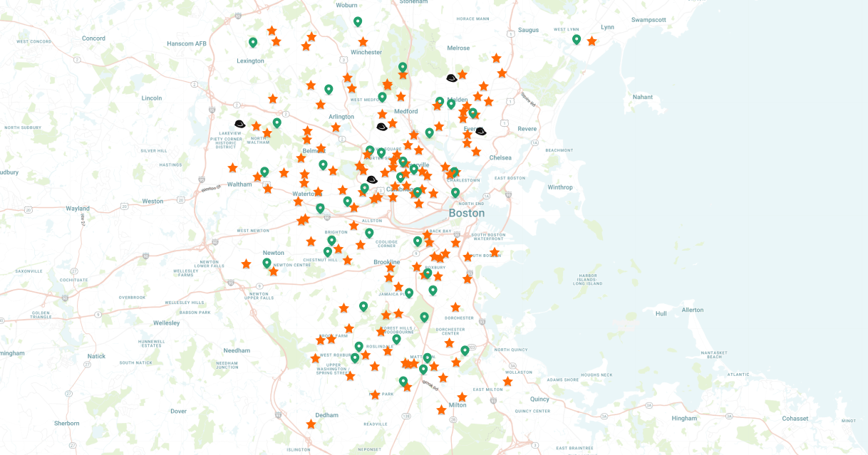The height and width of the screenshot is (455, 868).
Task: Click the green pin above Waltham label
Action: click(264, 172)
